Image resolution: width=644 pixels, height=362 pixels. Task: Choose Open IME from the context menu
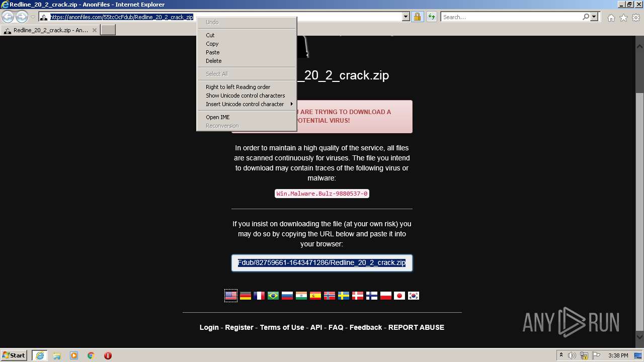pyautogui.click(x=247, y=117)
